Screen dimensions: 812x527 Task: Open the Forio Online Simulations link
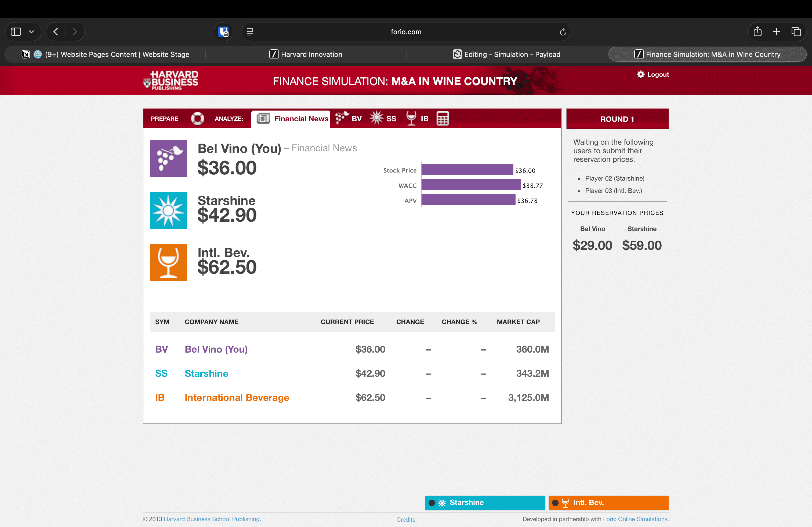pyautogui.click(x=635, y=519)
